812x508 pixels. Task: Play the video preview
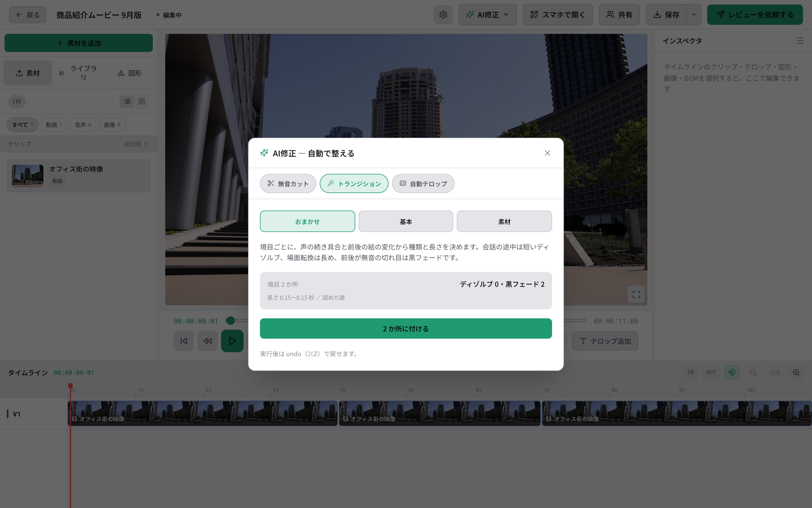pyautogui.click(x=232, y=341)
